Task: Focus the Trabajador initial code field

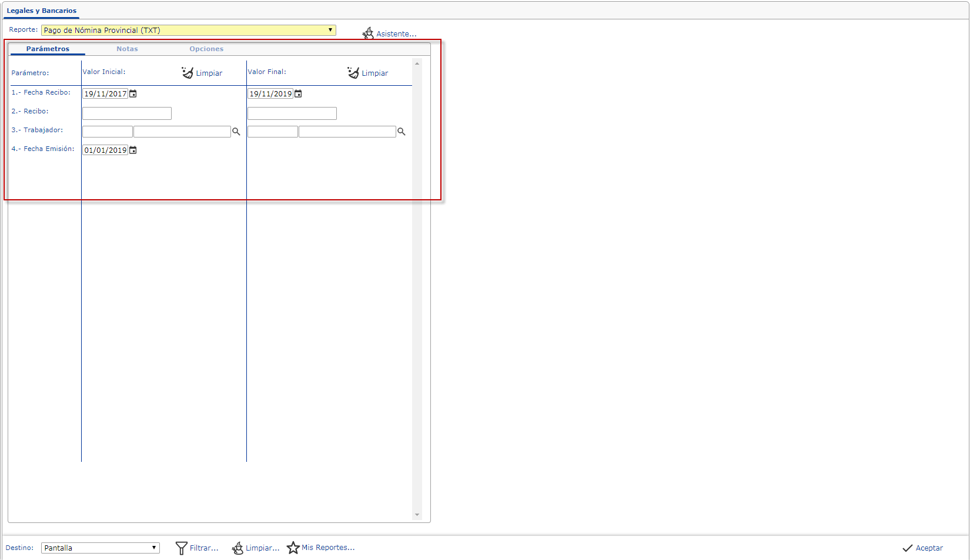Action: click(x=108, y=132)
